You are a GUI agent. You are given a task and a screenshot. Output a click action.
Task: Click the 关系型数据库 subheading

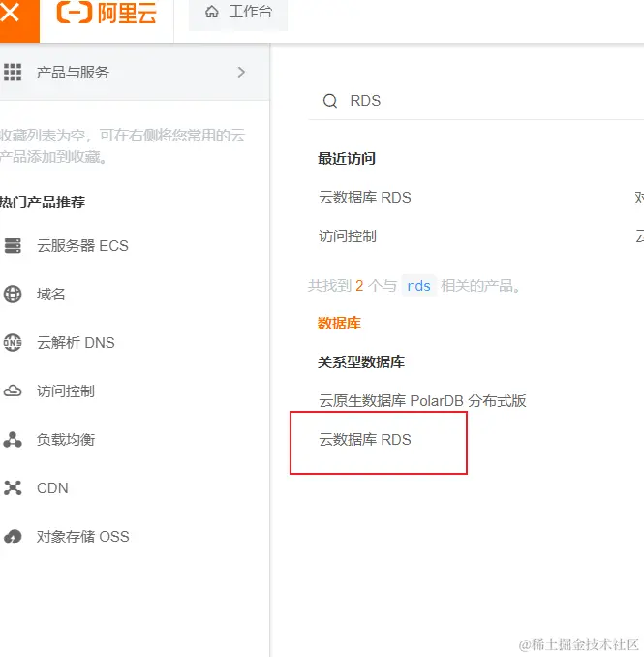[361, 362]
